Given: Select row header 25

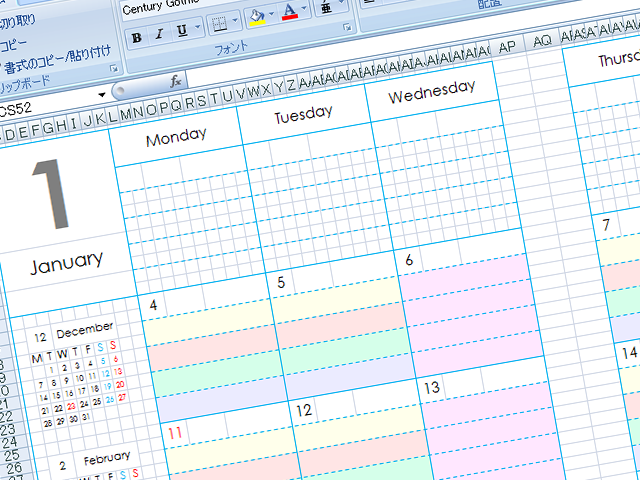Looking at the screenshot, I should pos(12,455).
